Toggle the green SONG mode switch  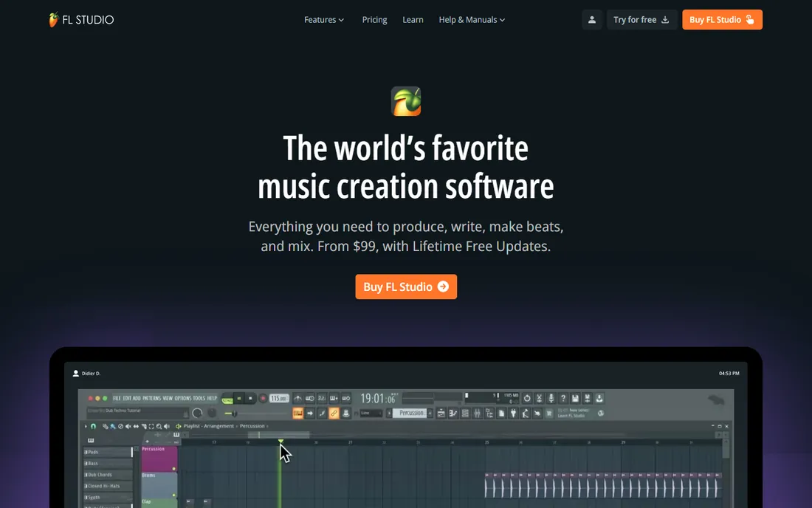pyautogui.click(x=227, y=400)
